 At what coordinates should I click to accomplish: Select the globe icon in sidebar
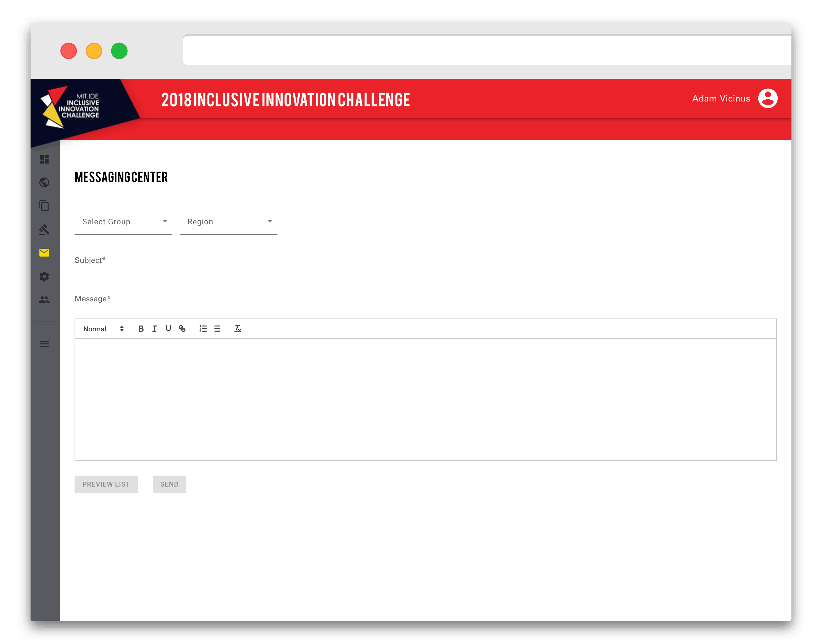(x=44, y=182)
